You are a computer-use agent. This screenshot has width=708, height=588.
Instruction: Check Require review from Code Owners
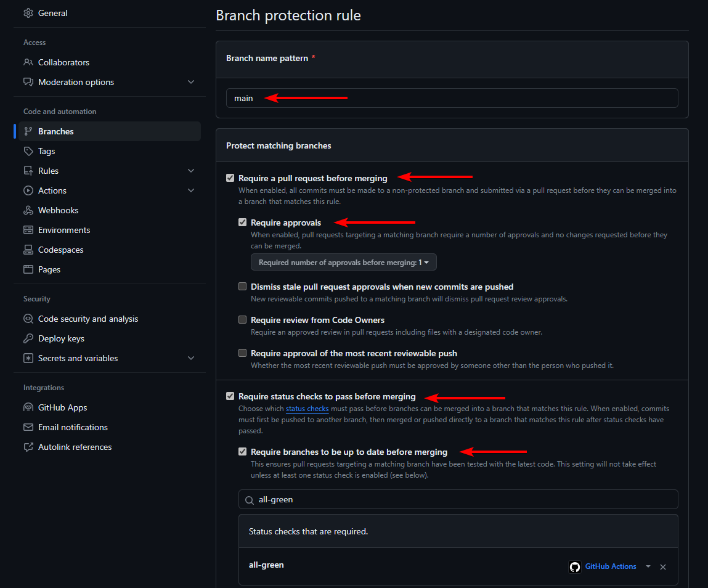coord(242,319)
